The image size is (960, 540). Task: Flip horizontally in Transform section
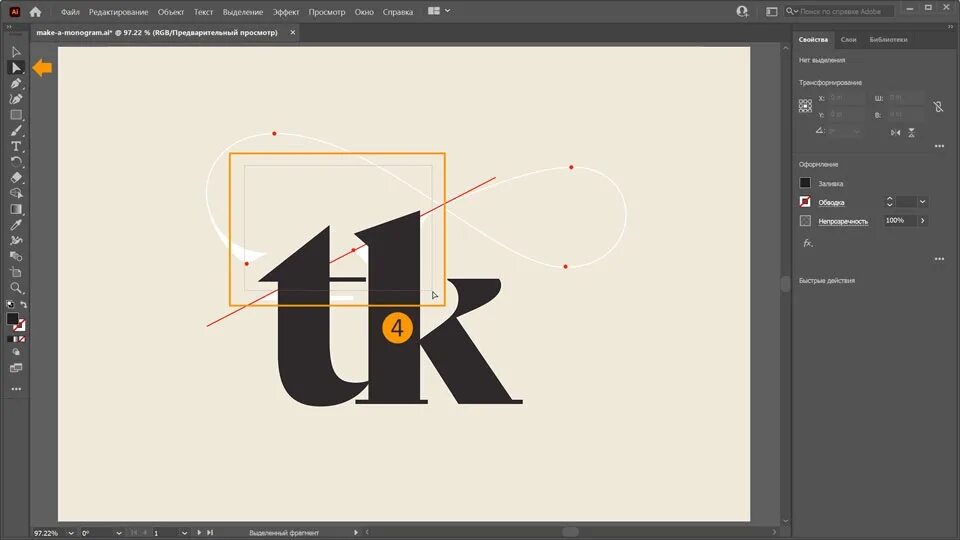click(895, 132)
